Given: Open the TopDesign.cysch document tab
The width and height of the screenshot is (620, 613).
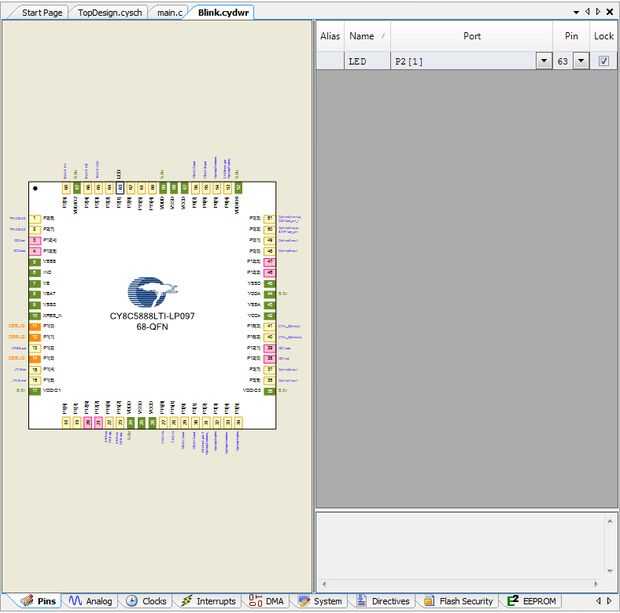Looking at the screenshot, I should [110, 13].
